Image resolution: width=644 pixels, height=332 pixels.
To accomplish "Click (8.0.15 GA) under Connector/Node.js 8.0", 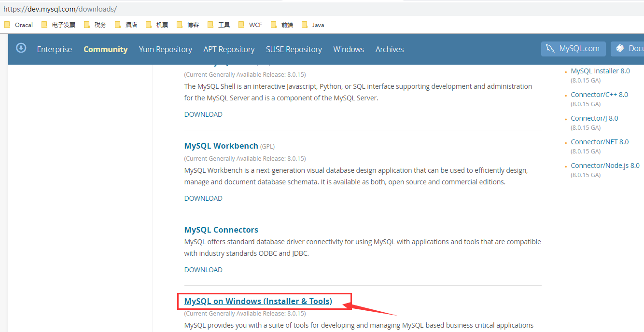I will coord(586,175).
